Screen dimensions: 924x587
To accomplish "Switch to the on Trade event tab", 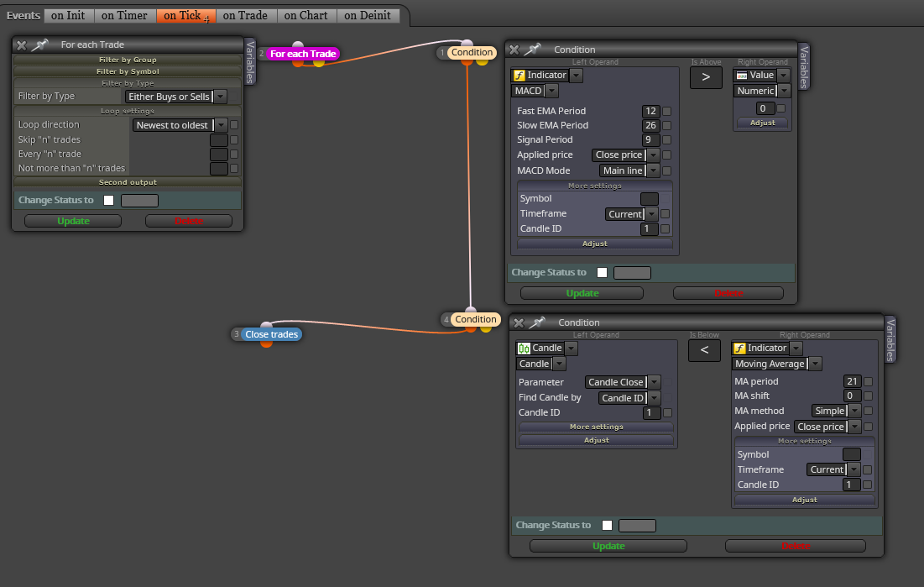I will [x=245, y=16].
